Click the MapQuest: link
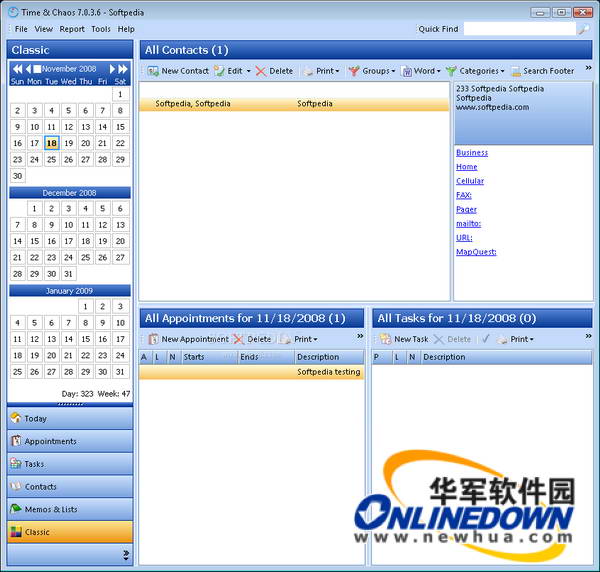 476,252
